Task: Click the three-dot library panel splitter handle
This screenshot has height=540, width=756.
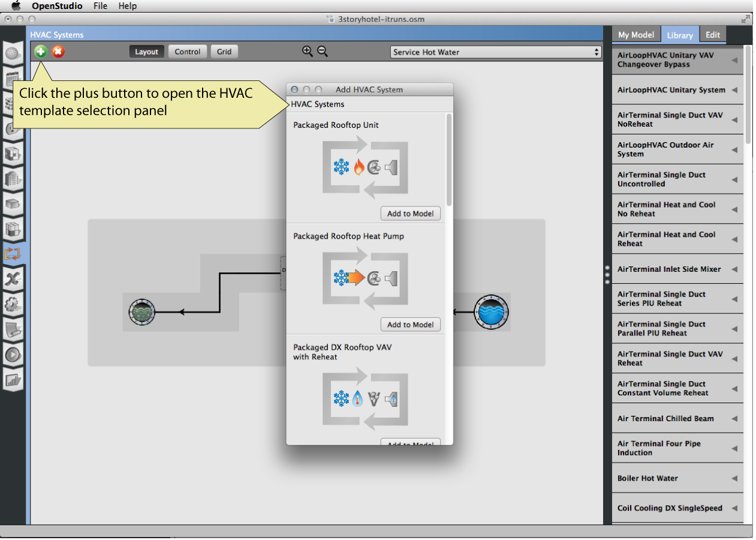Action: pos(607,274)
